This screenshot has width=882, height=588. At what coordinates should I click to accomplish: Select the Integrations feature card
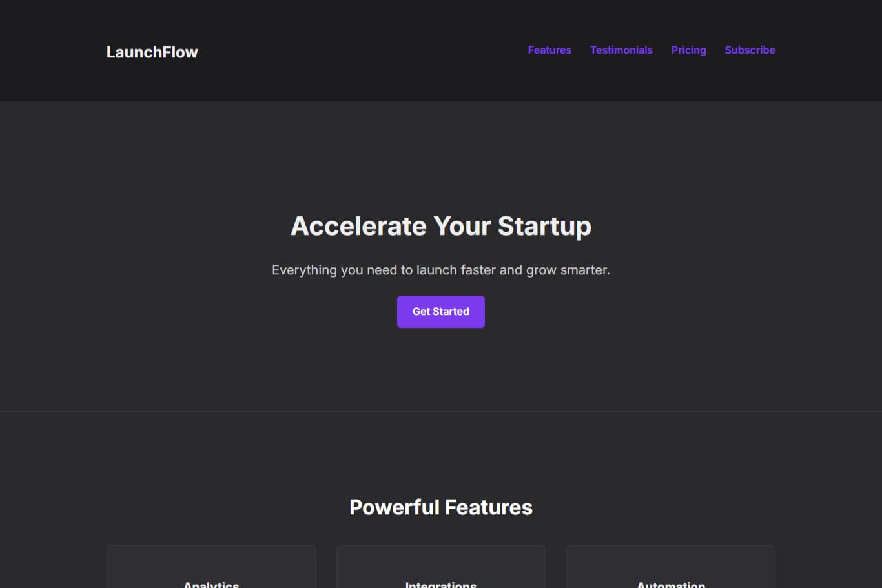coord(441,567)
